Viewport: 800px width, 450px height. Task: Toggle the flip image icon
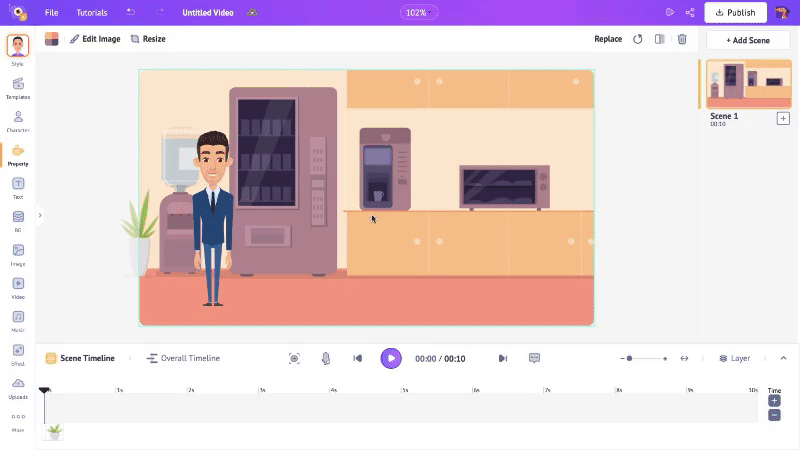click(659, 39)
